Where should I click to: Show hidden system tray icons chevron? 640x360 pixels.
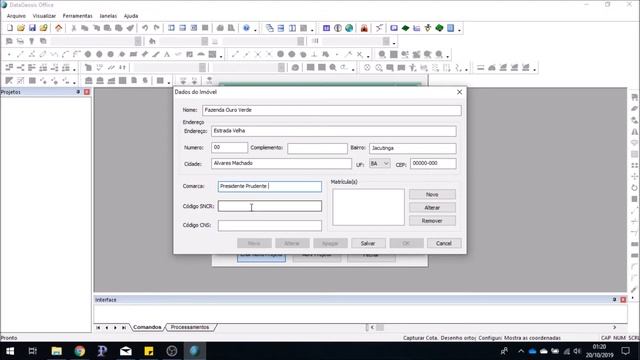click(521, 351)
